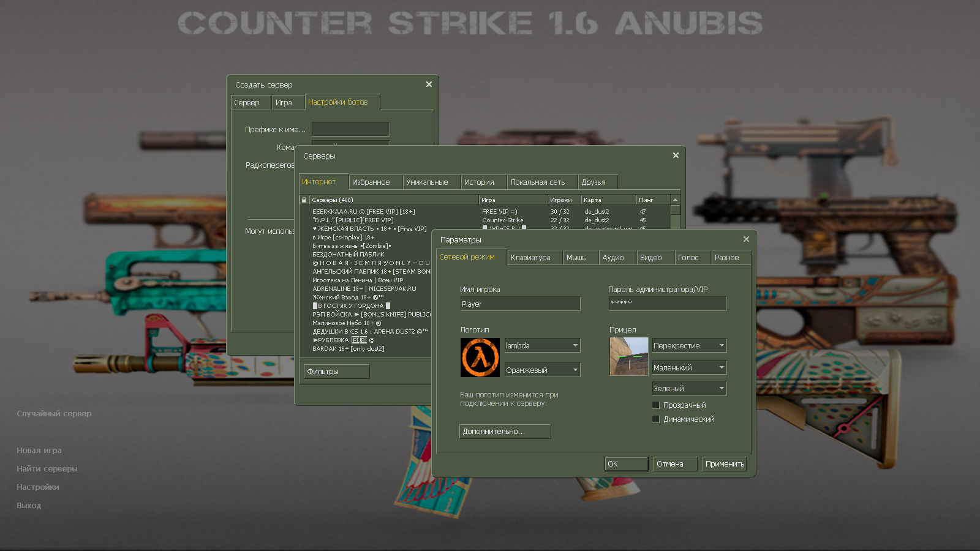Select the EEEKKKAAA.RU server entry

[364, 211]
